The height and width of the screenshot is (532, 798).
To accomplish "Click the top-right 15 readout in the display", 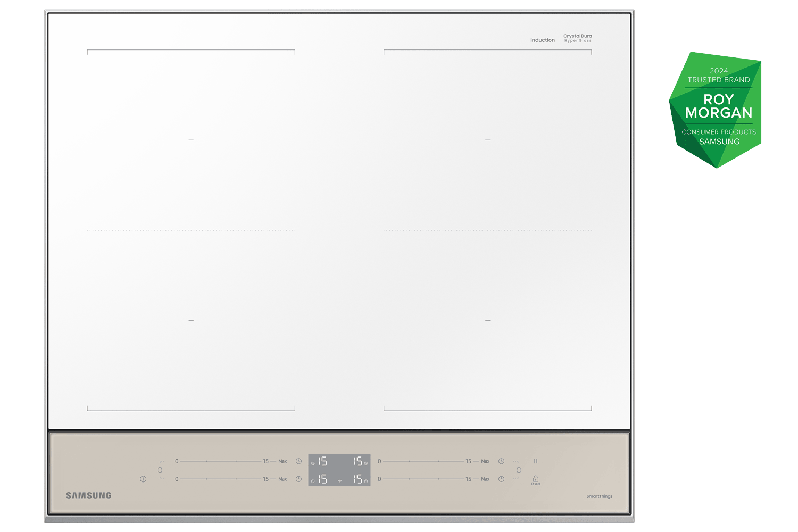I will coord(358,461).
